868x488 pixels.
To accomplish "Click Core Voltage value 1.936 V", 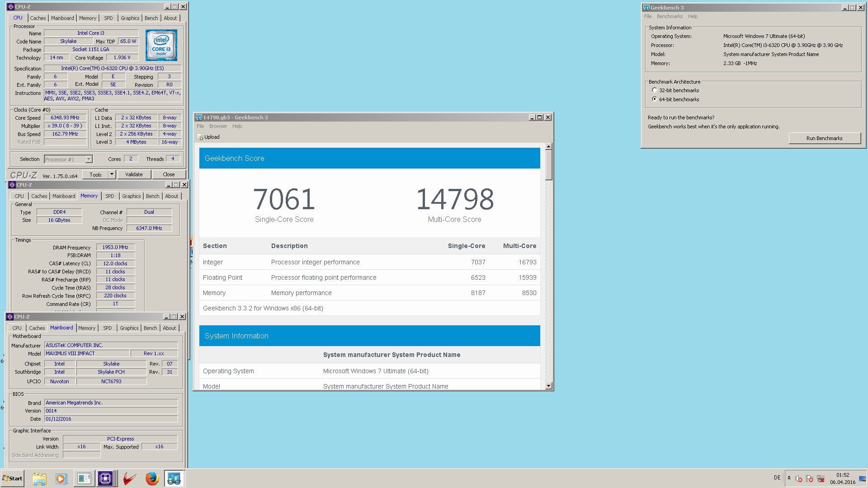I will pyautogui.click(x=122, y=57).
